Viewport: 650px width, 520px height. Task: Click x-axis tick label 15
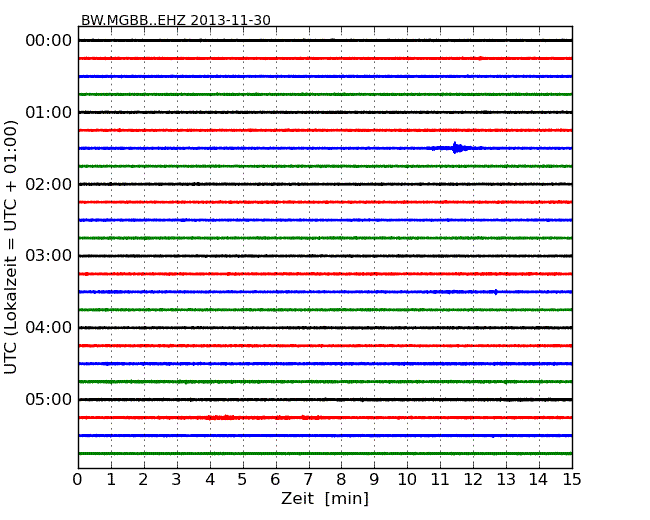(572, 480)
